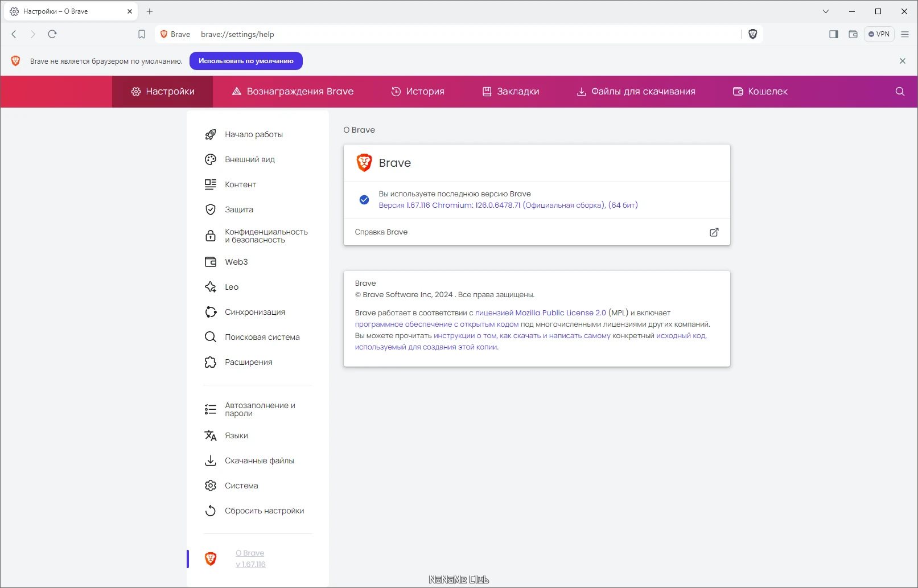Open Web3 wallet icon in sidebar

click(211, 262)
